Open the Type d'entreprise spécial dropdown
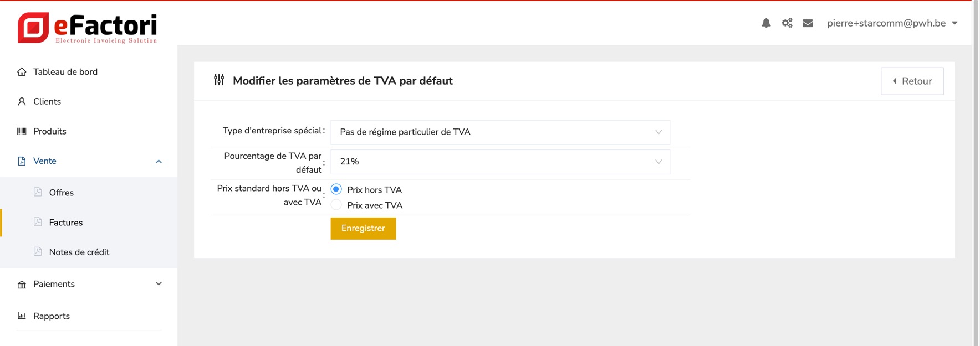The height and width of the screenshot is (346, 980). (500, 132)
